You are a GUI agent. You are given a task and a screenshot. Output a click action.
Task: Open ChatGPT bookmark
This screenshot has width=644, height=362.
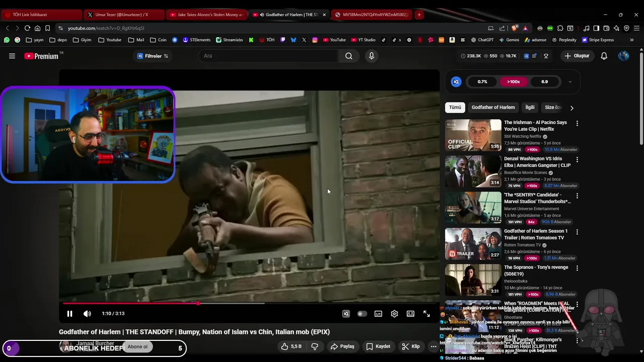482,40
